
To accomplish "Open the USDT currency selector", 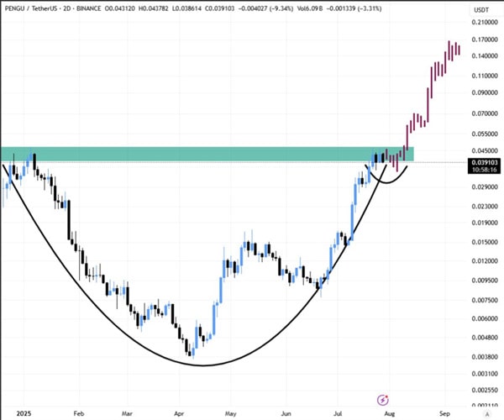I will pyautogui.click(x=481, y=10).
